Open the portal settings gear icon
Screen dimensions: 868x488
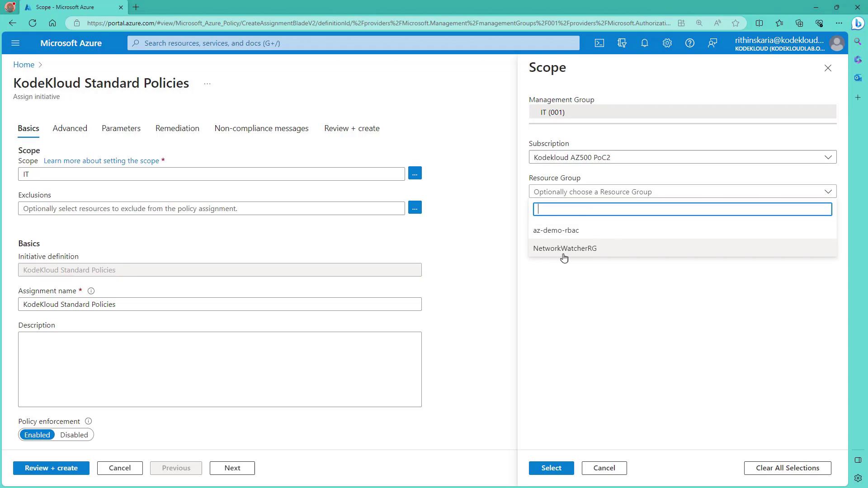[667, 43]
